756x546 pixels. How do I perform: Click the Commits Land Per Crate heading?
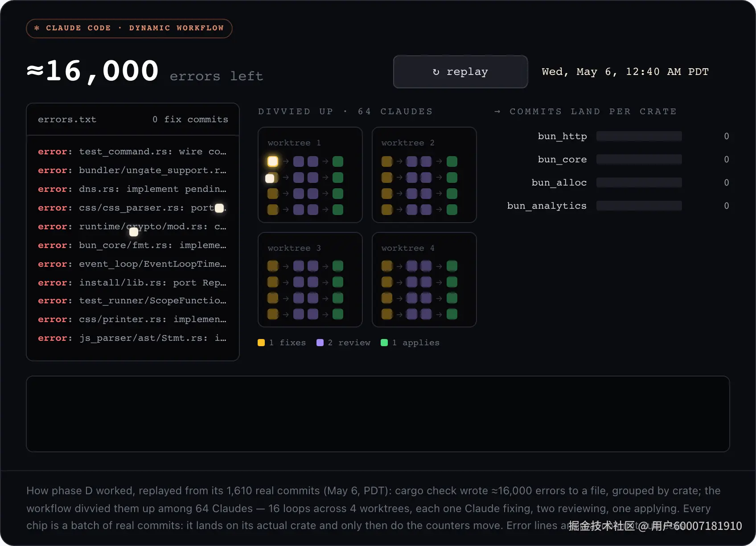[x=586, y=112]
